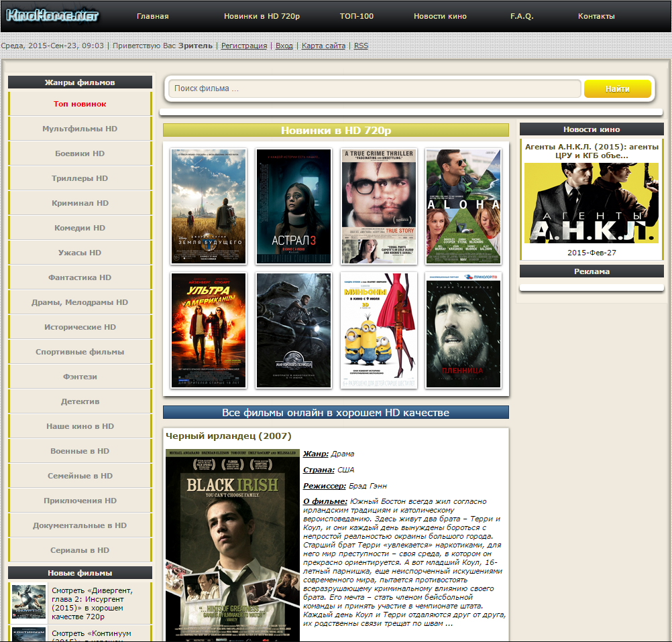Image resolution: width=672 pixels, height=642 pixels.
Task: Open Документальные в HD category
Action: [x=80, y=526]
